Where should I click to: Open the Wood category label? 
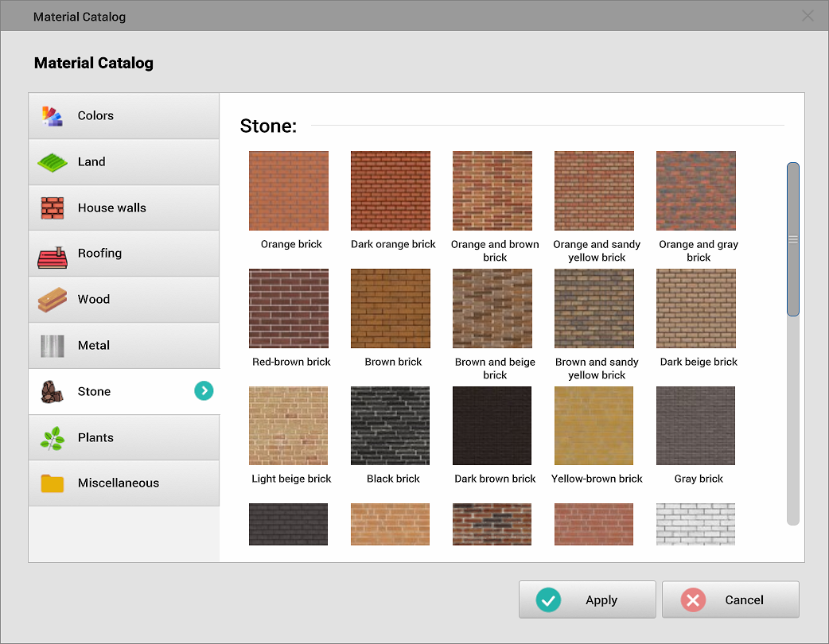point(94,300)
